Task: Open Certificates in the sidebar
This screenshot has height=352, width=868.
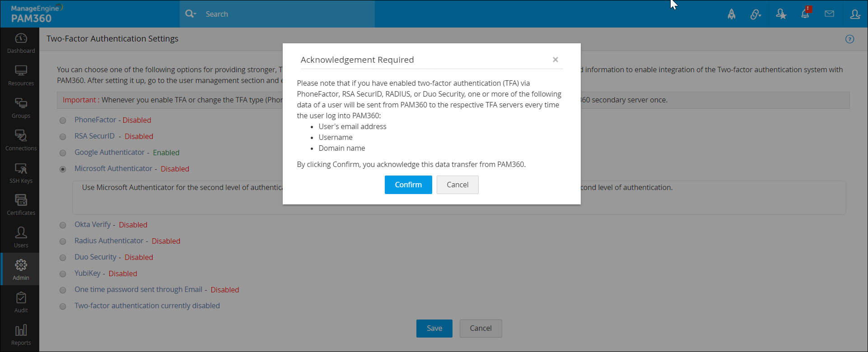Action: pos(21,205)
